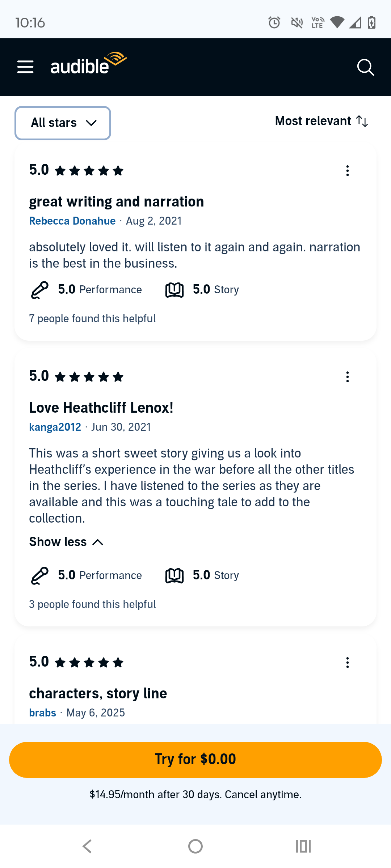The width and height of the screenshot is (391, 868).
Task: Tap the Audible logo
Action: (88, 64)
